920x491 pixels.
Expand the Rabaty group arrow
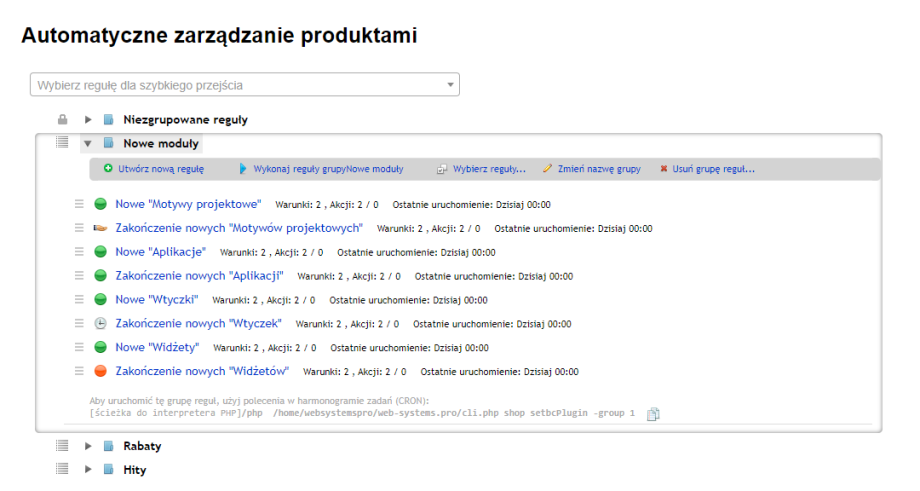[88, 446]
